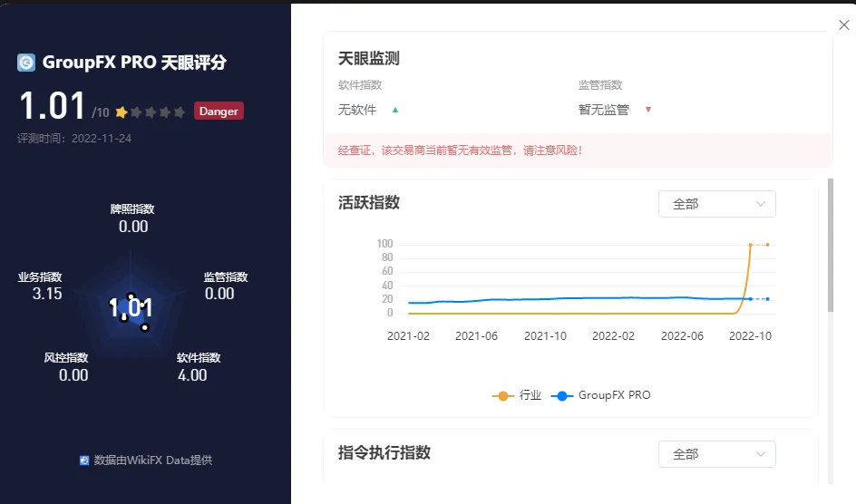Click the 2021-02 axis label

click(408, 336)
